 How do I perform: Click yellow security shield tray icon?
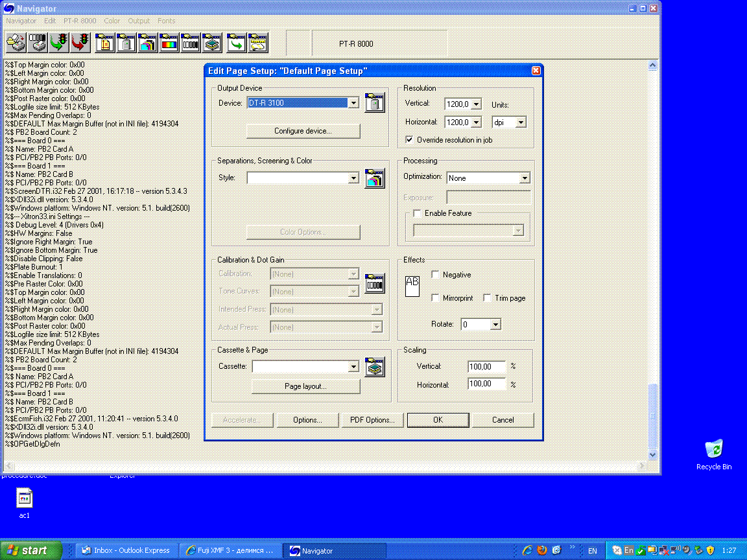point(710,550)
